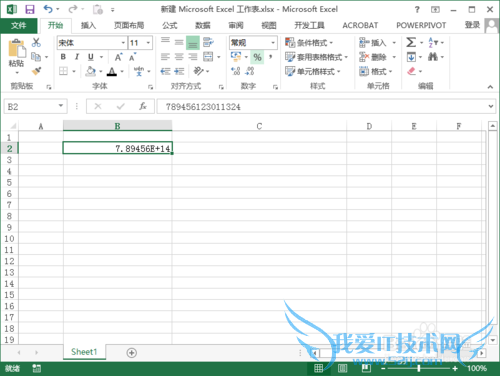Image resolution: width=500 pixels, height=376 pixels.
Task: Click zoom in plus button
Action: (x=455, y=368)
